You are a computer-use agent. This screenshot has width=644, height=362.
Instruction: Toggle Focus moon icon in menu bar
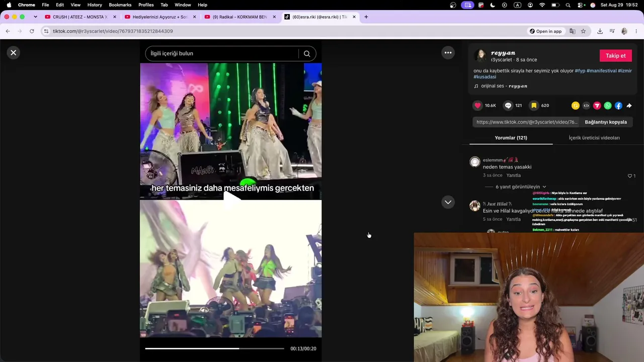point(493,5)
